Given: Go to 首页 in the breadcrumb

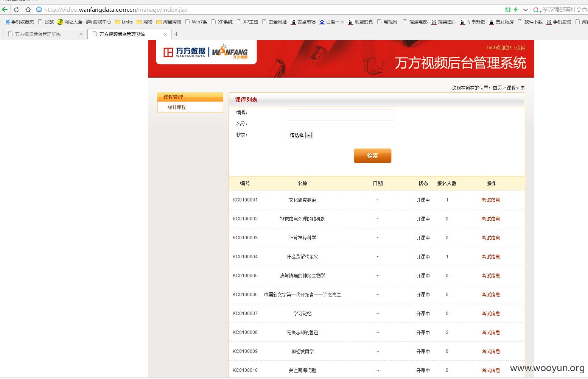Looking at the screenshot, I should tap(497, 88).
